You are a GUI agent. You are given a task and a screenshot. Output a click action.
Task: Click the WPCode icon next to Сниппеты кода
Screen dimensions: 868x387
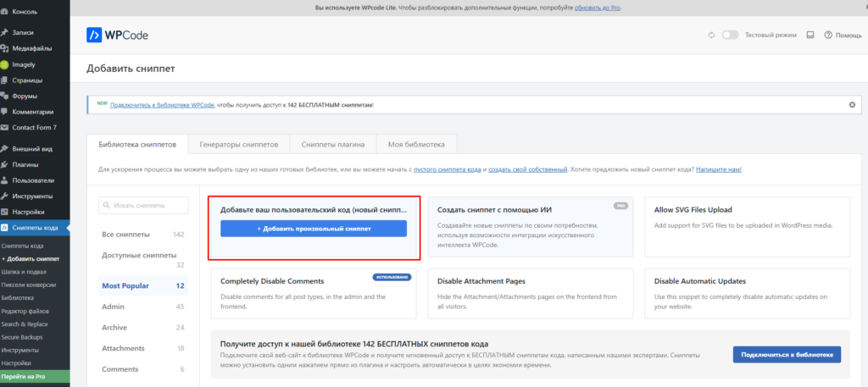[x=4, y=227]
